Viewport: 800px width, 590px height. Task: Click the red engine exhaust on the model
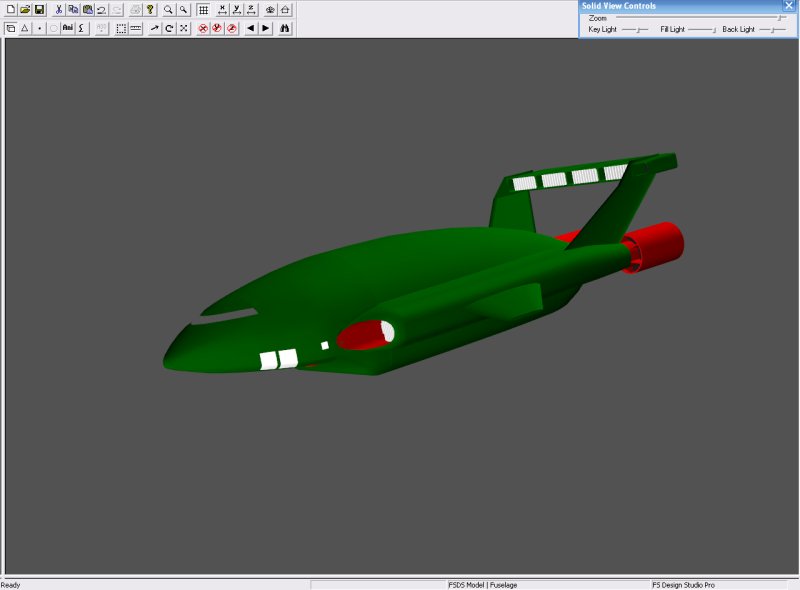[x=661, y=245]
